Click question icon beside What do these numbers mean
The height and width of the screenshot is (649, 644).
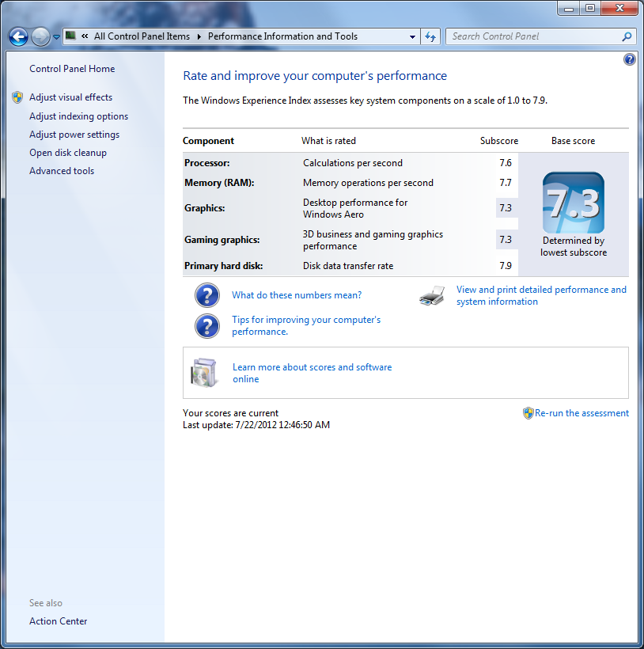[x=207, y=295]
